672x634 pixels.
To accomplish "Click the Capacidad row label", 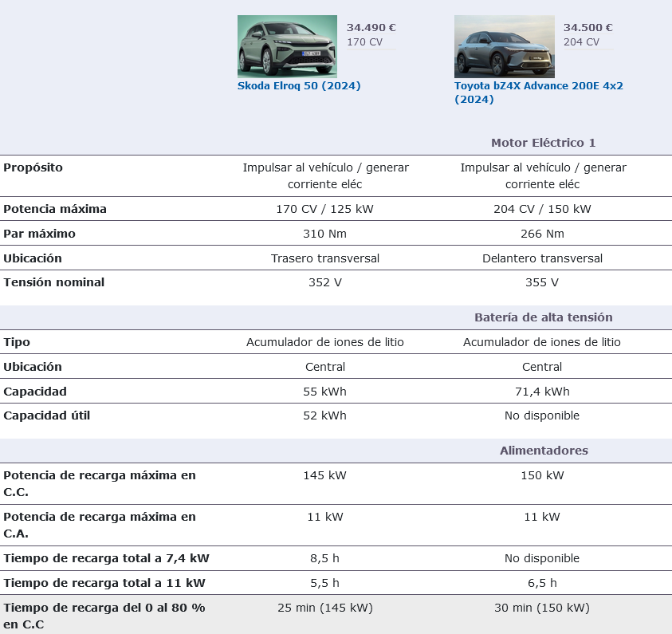I will [x=35, y=392].
